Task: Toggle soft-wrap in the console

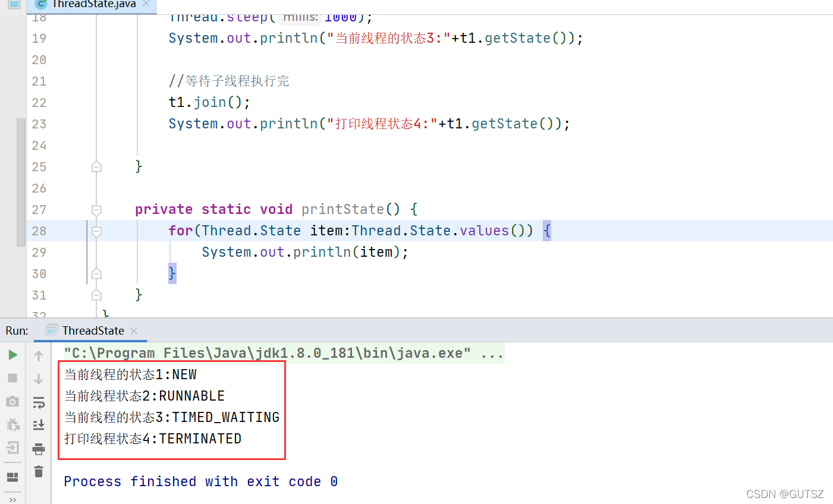Action: pyautogui.click(x=39, y=402)
